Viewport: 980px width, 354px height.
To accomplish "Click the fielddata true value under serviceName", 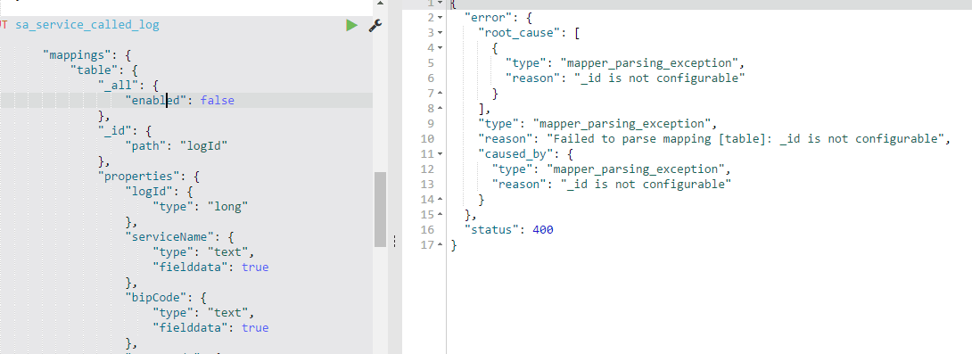I will click(x=255, y=268).
